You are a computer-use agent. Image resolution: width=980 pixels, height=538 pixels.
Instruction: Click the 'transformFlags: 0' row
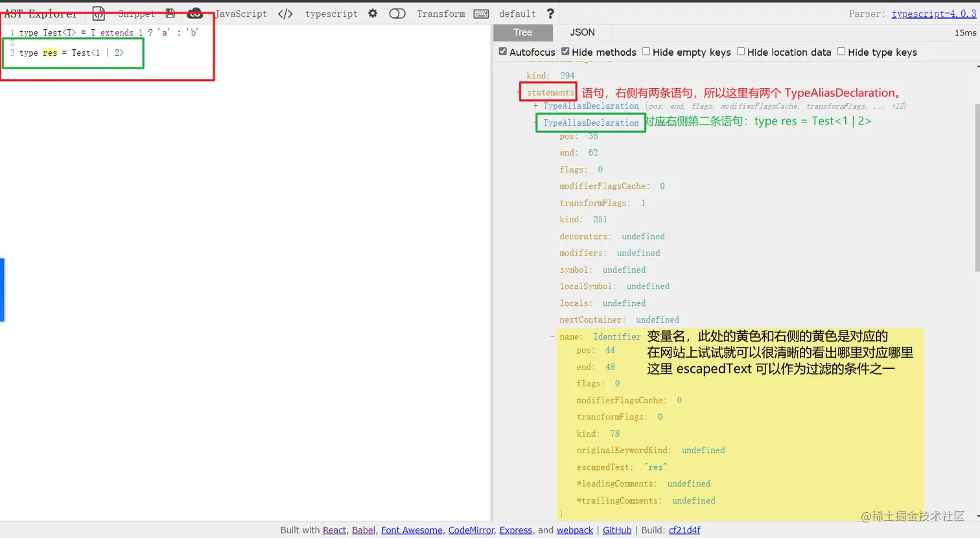pyautogui.click(x=620, y=417)
